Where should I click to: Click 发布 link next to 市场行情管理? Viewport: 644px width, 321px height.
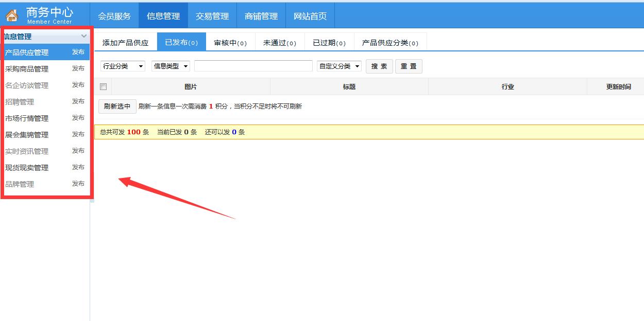[78, 118]
